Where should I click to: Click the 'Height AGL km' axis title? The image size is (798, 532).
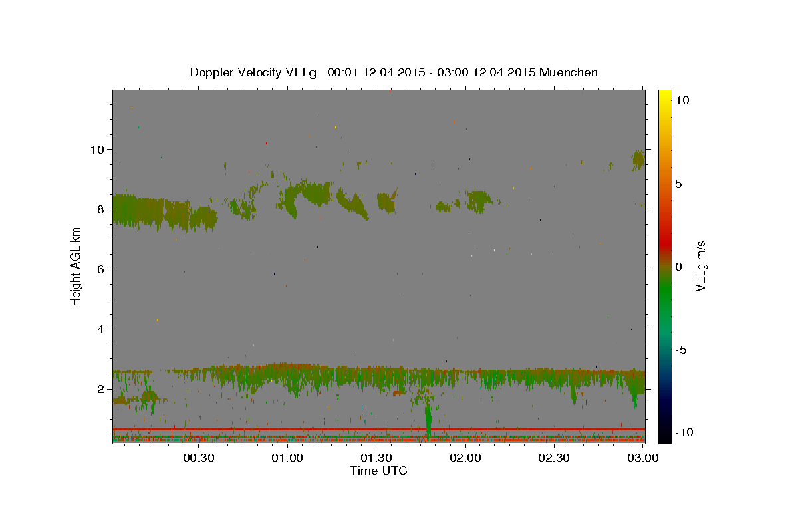tap(76, 266)
